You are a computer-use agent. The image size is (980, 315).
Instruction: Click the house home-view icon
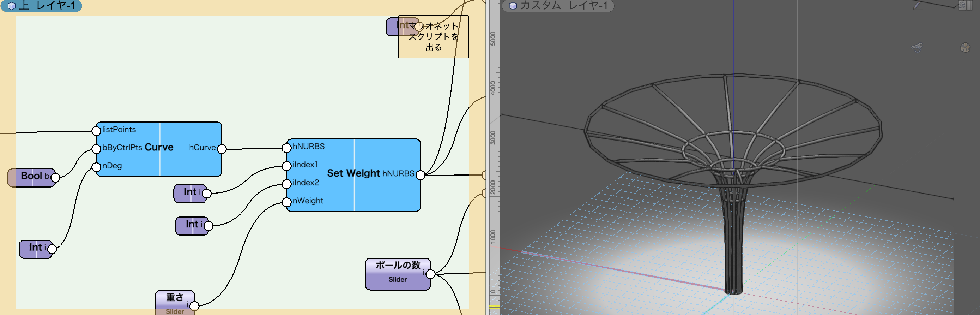click(x=965, y=48)
